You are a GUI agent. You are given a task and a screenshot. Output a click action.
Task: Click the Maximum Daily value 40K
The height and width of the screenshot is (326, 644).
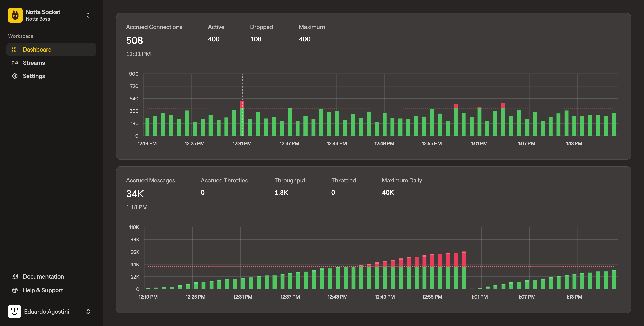coord(387,193)
